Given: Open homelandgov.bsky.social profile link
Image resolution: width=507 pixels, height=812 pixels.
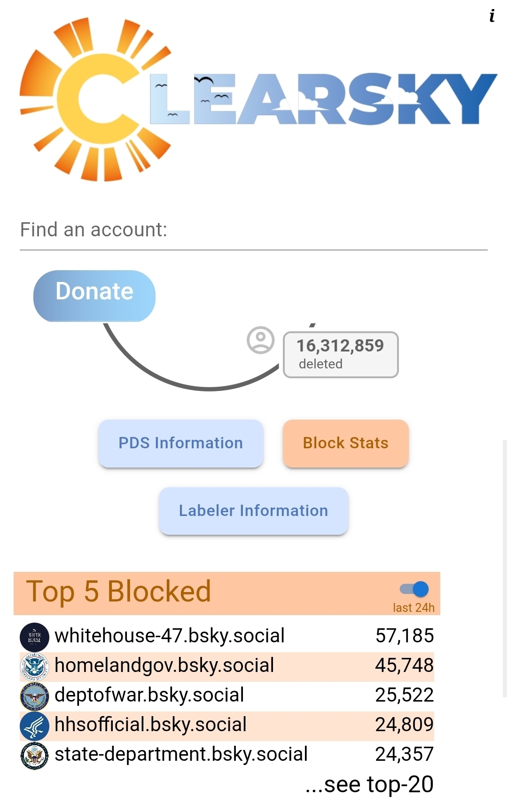Looking at the screenshot, I should [164, 665].
